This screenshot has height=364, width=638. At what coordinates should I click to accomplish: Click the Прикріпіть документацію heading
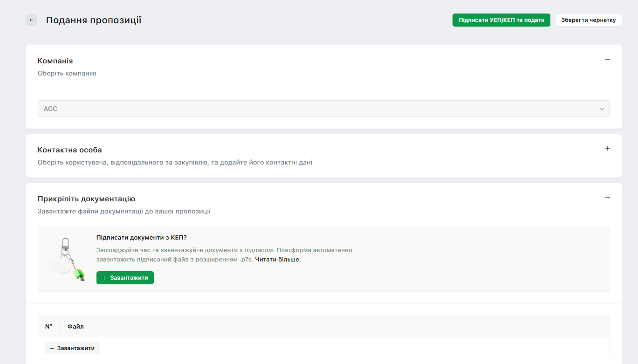pos(86,199)
